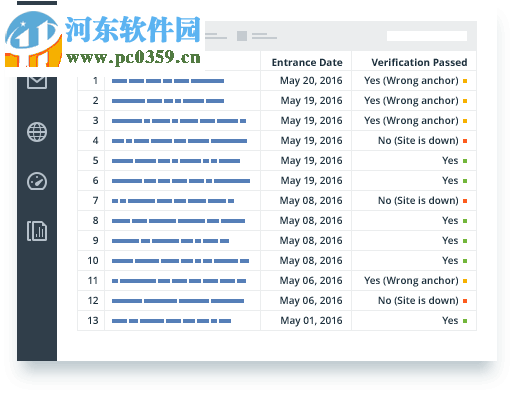Select row number 9 cell
The image size is (514, 394).
pos(91,241)
